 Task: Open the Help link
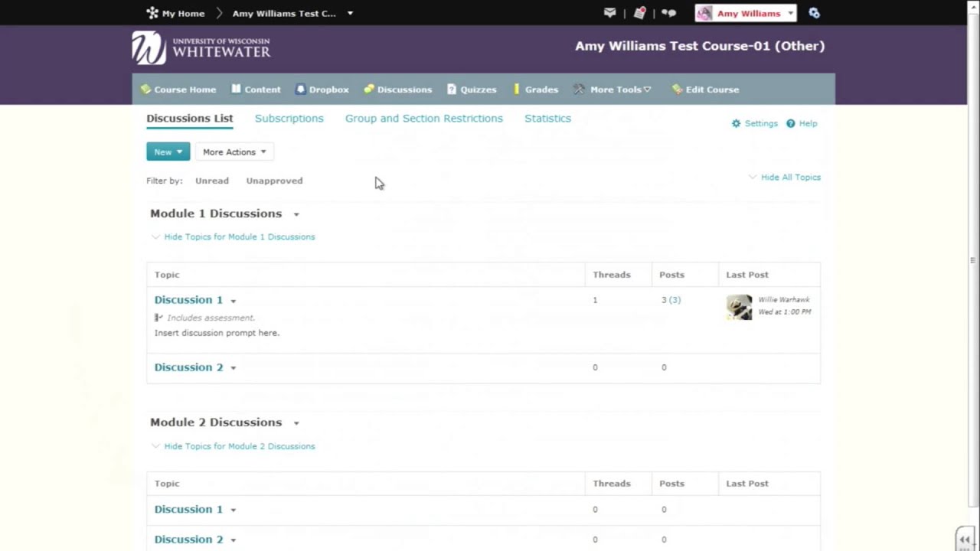coord(802,123)
